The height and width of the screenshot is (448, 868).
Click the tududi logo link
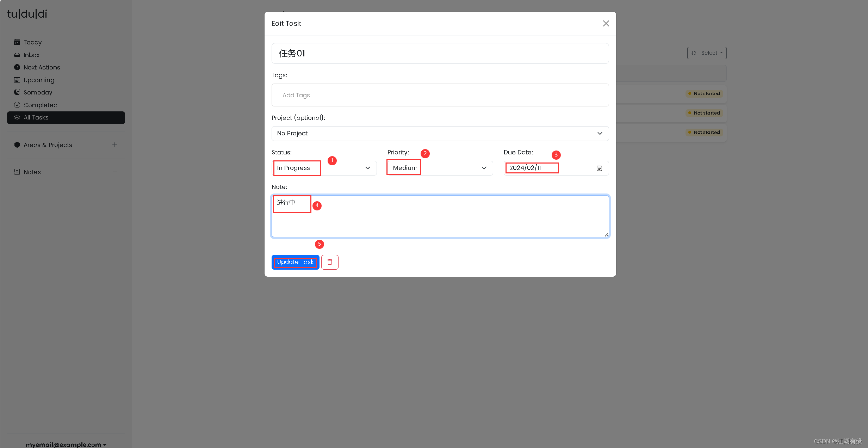pyautogui.click(x=27, y=14)
